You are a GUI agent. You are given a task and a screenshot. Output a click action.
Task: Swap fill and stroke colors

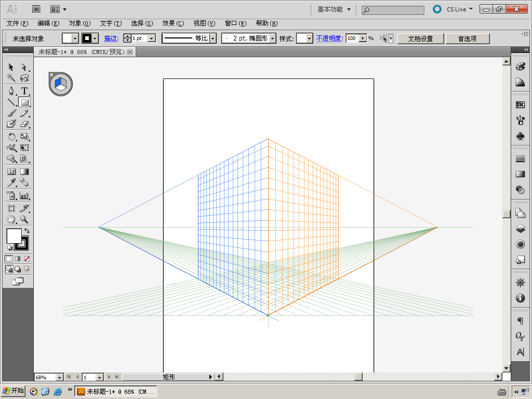tap(27, 231)
